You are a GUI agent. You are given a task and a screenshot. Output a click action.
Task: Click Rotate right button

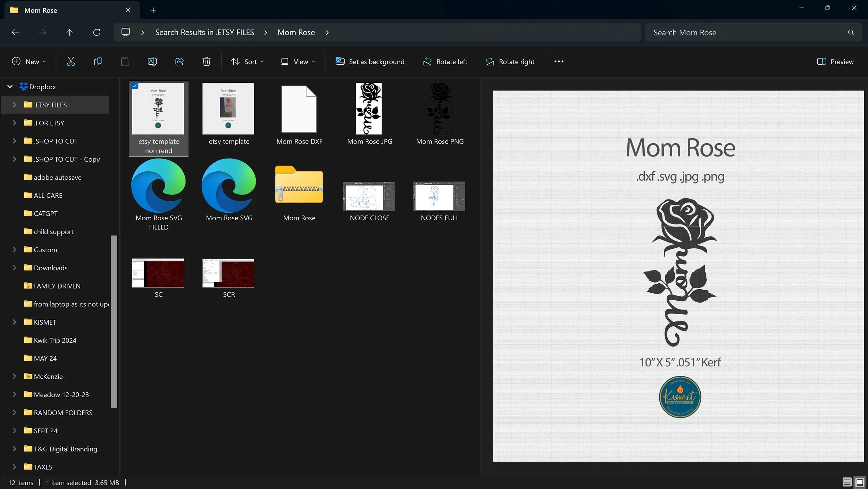[x=510, y=62]
